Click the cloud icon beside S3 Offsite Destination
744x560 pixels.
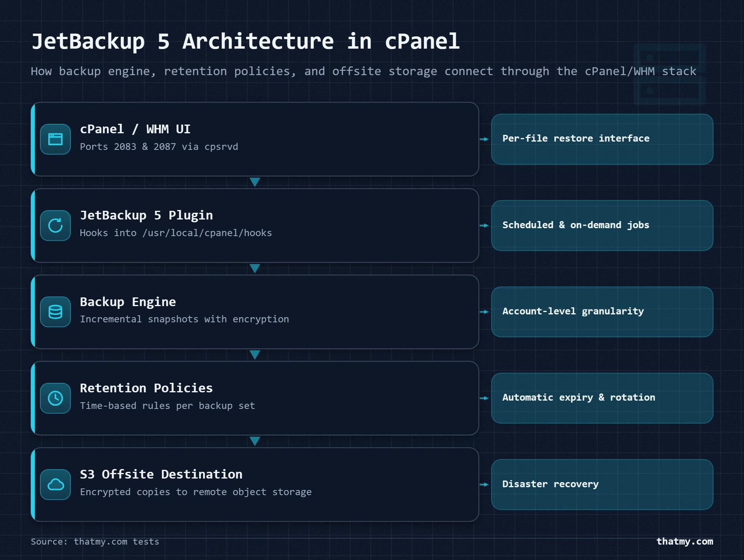[55, 484]
